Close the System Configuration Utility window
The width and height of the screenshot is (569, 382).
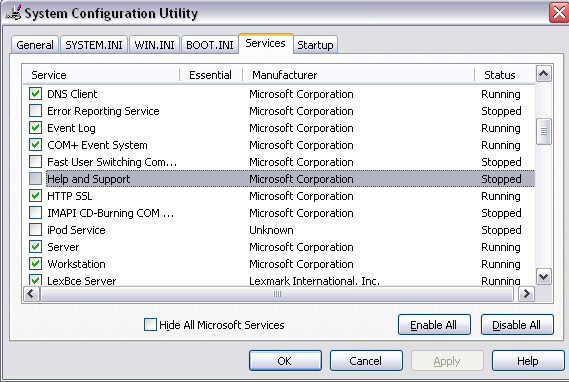[x=559, y=12]
